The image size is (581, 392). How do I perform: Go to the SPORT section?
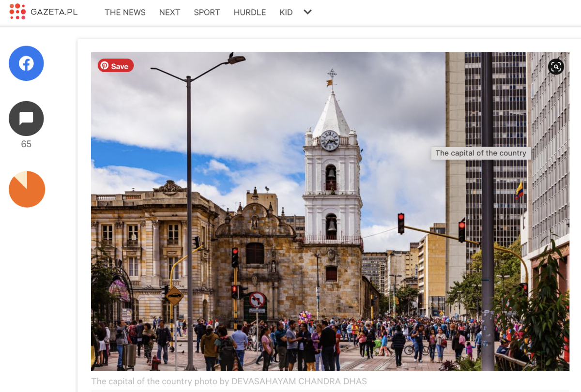coord(207,13)
